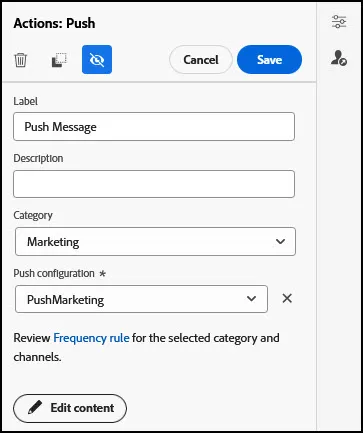Clear the PushMarketing configuration with X

287,298
